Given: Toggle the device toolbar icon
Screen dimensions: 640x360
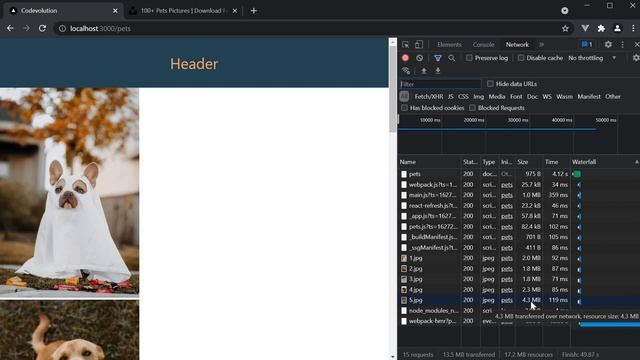Looking at the screenshot, I should [419, 44].
